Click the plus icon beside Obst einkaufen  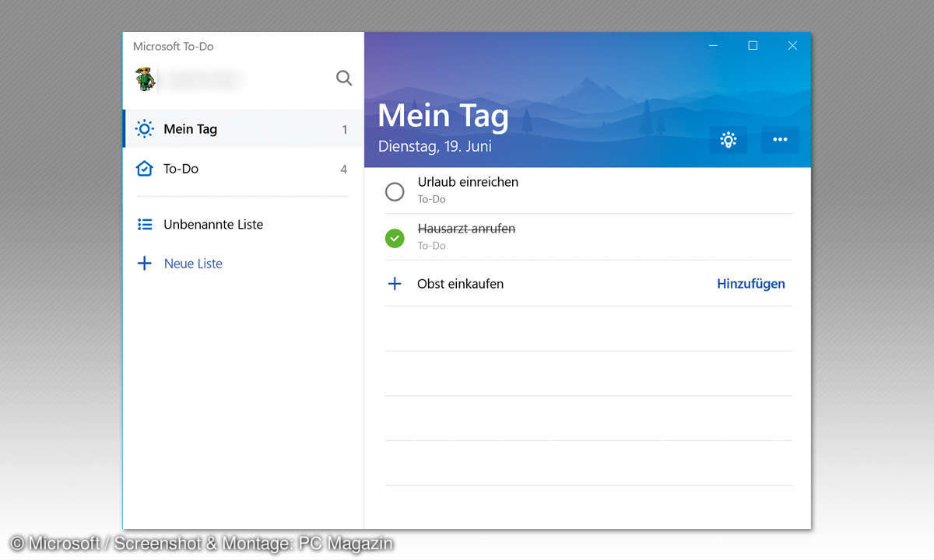[395, 284]
